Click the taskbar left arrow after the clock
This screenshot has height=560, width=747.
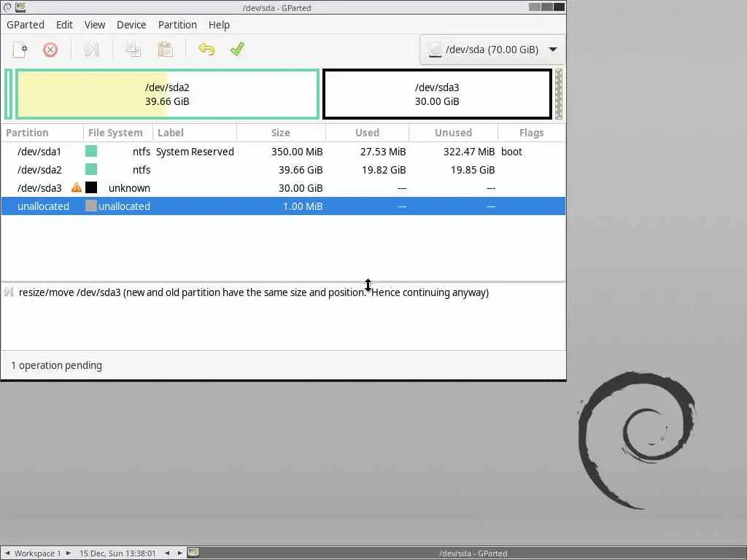[x=167, y=553]
